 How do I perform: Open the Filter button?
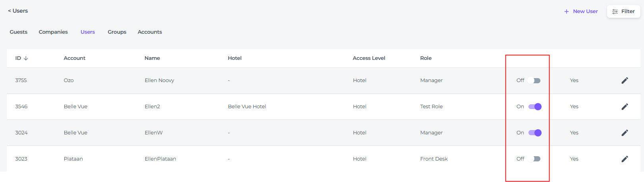click(x=624, y=11)
